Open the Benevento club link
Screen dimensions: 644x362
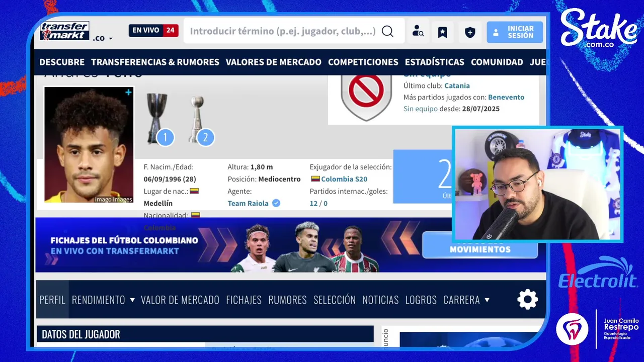506,97
